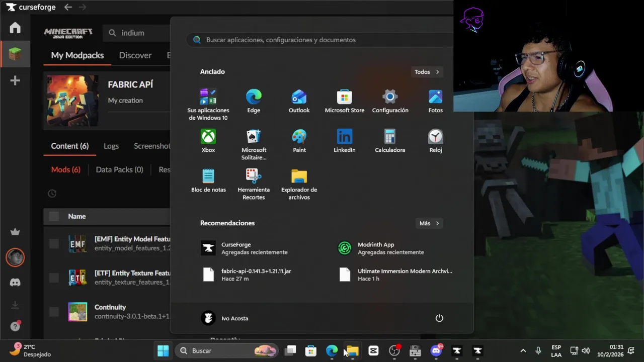Click the Name column header
Viewport: 644px width, 362px height.
pyautogui.click(x=77, y=216)
